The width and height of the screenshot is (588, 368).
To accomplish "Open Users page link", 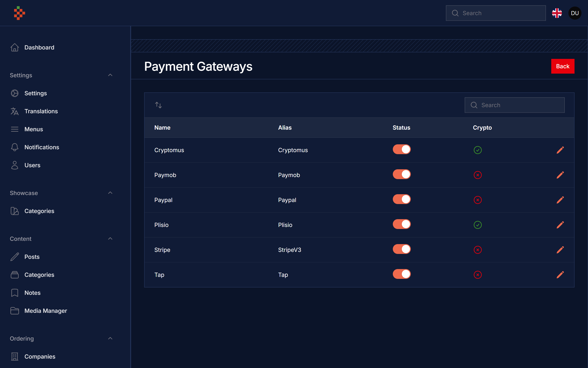I will (x=32, y=165).
